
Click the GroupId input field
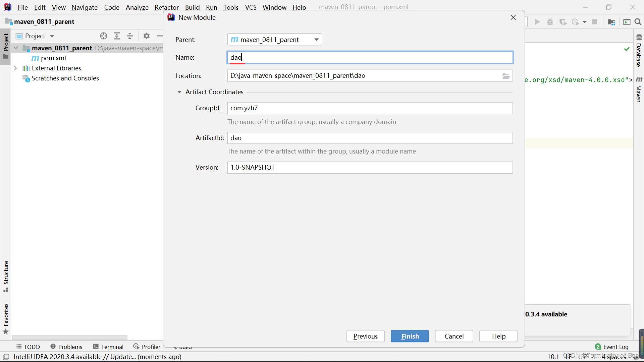(x=370, y=108)
